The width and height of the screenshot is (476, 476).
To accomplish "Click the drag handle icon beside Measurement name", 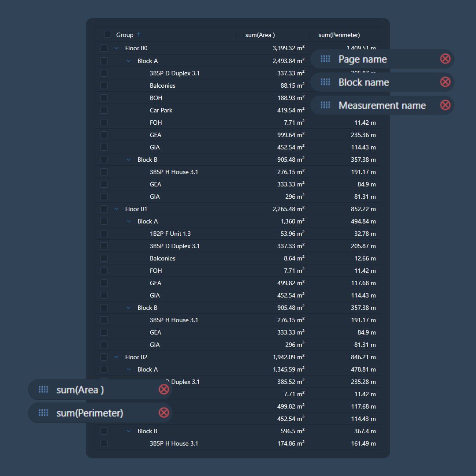I will (x=325, y=105).
